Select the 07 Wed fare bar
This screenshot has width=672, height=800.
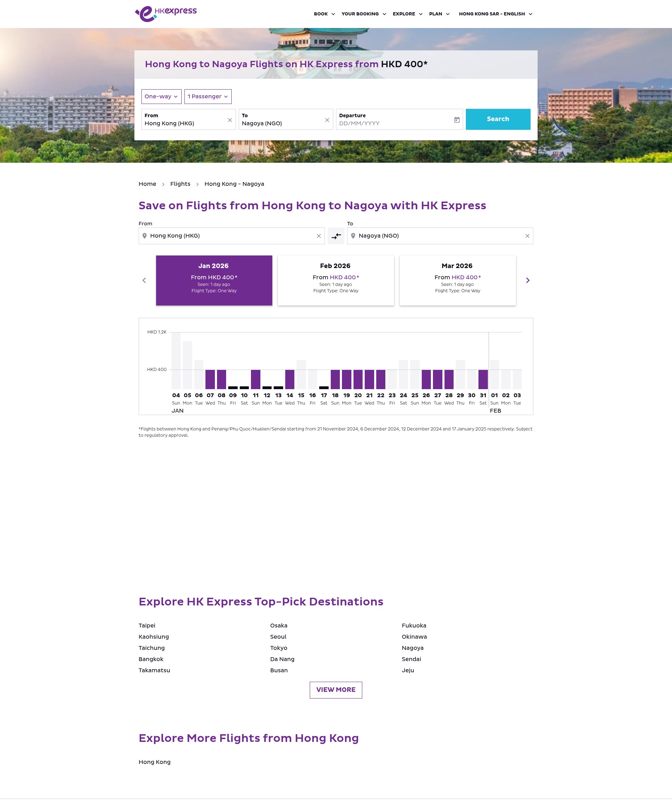coord(210,379)
